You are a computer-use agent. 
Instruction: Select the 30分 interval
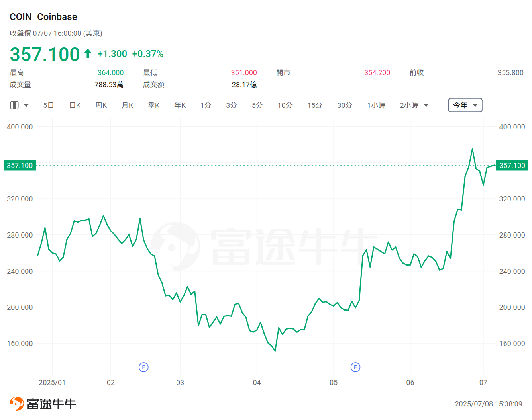click(x=345, y=105)
